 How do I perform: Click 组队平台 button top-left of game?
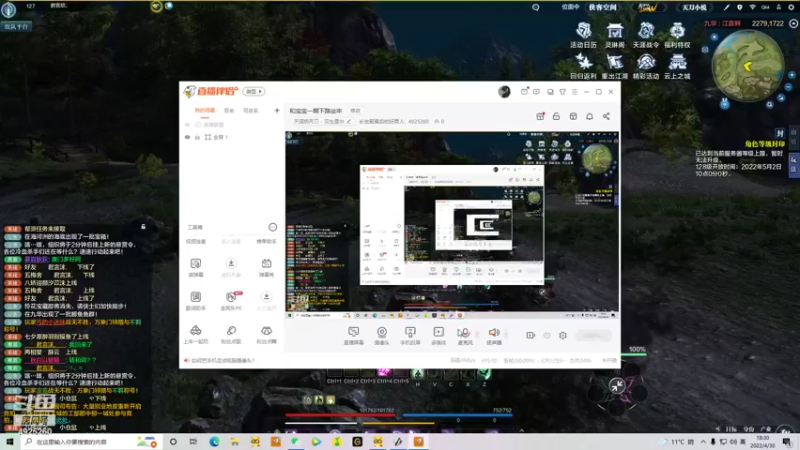pyautogui.click(x=16, y=26)
